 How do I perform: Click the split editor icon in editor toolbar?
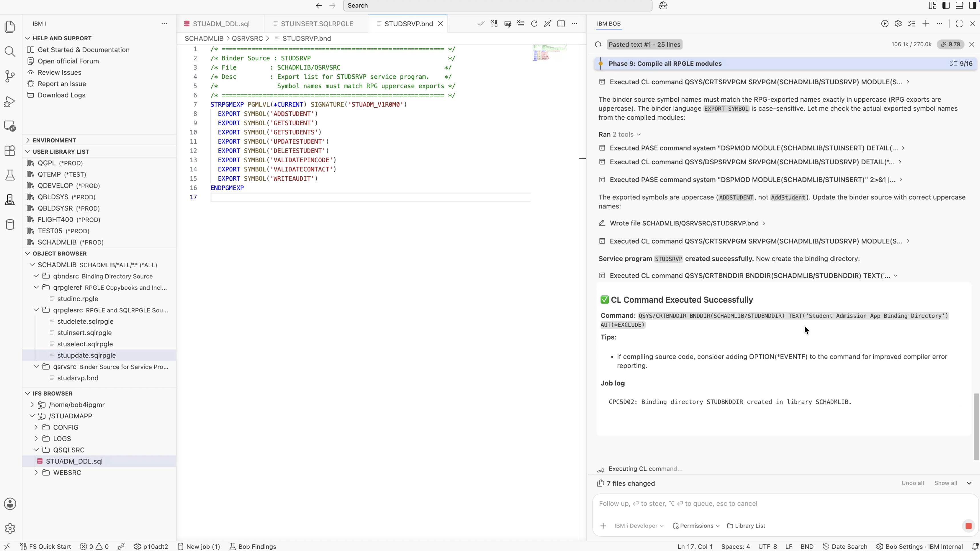pos(561,24)
